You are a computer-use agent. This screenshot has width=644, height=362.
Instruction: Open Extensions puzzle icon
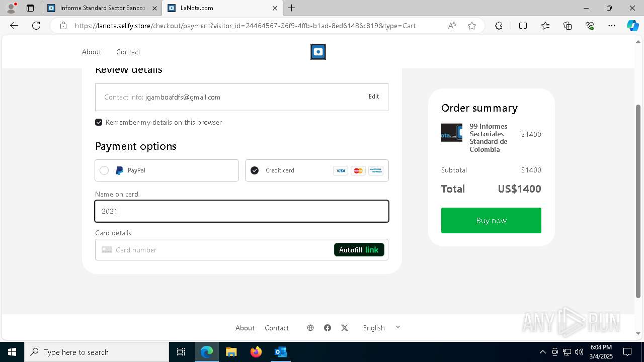(499, 26)
